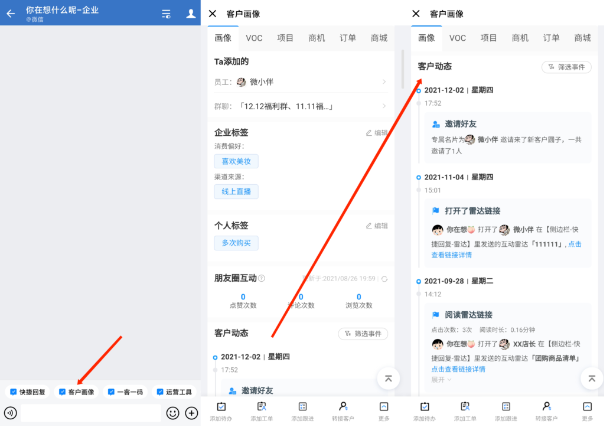Tap 添加待办 in middle panel bottom bar
The width and height of the screenshot is (604, 426).
coord(221,411)
